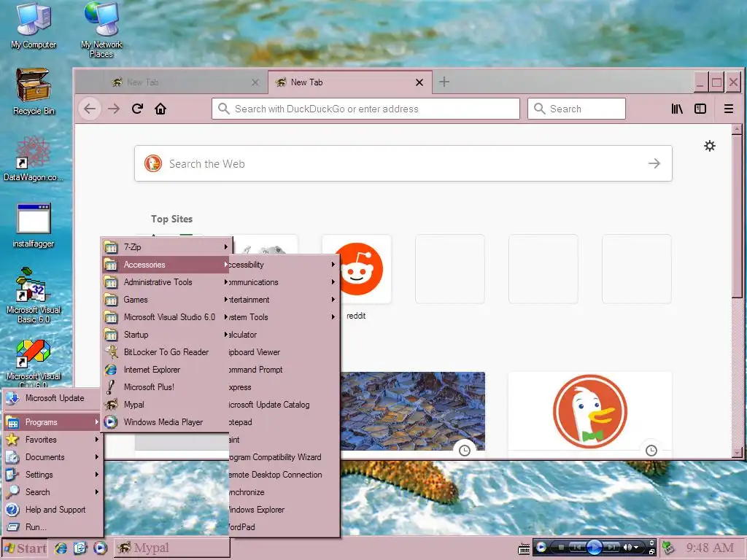Expand the Favorites submenu in Start menu

53,440
